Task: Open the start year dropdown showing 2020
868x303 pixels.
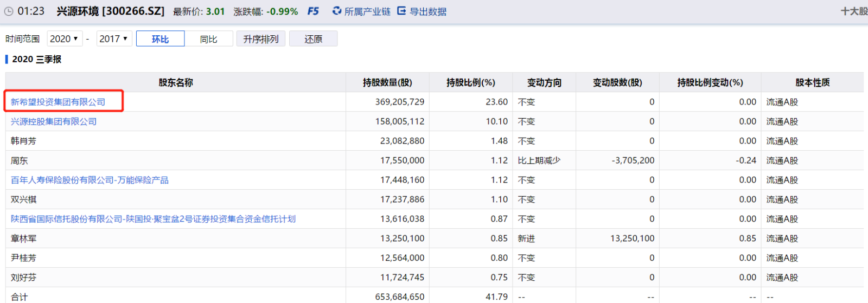Action: point(65,38)
